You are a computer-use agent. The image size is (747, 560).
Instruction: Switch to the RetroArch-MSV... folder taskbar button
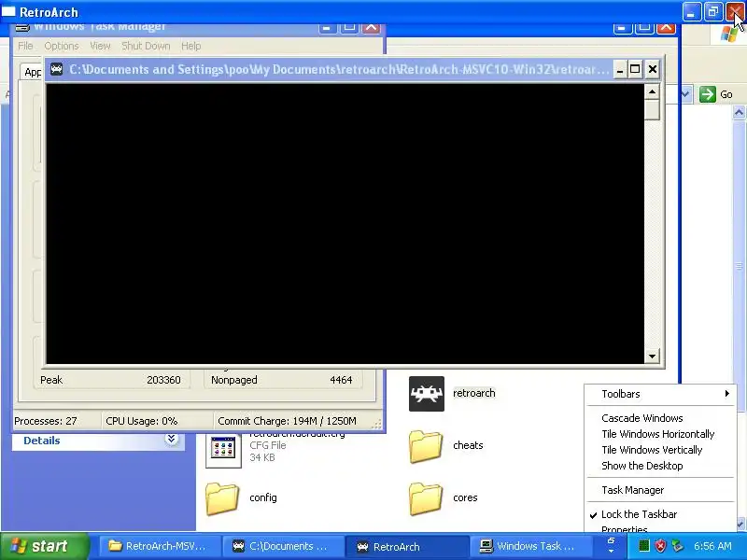pyautogui.click(x=160, y=546)
